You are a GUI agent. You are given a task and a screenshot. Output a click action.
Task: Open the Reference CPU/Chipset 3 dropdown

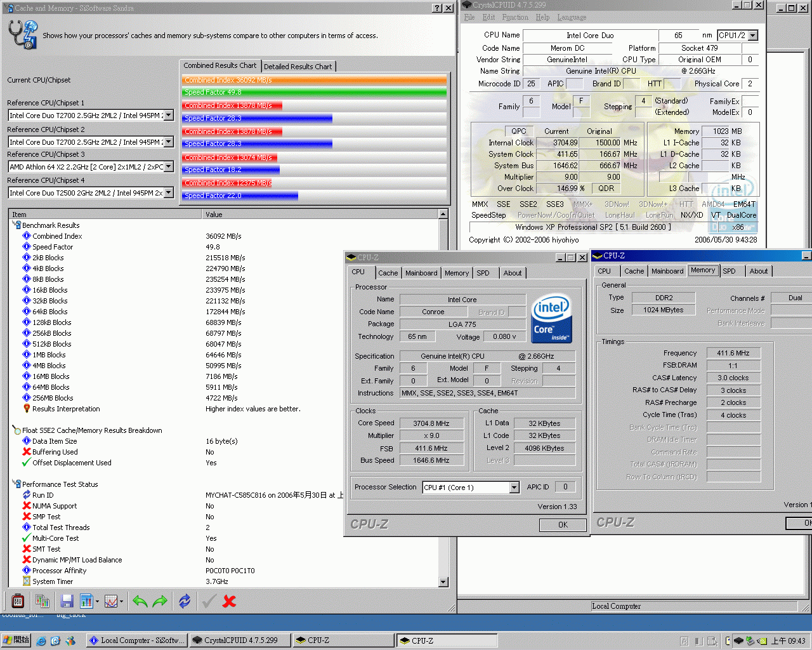pyautogui.click(x=167, y=166)
